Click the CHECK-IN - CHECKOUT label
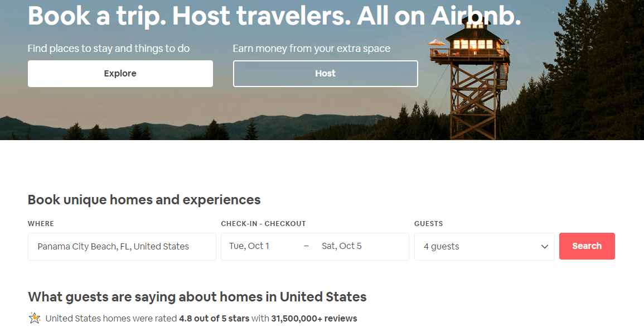This screenshot has width=644, height=331. [x=263, y=224]
